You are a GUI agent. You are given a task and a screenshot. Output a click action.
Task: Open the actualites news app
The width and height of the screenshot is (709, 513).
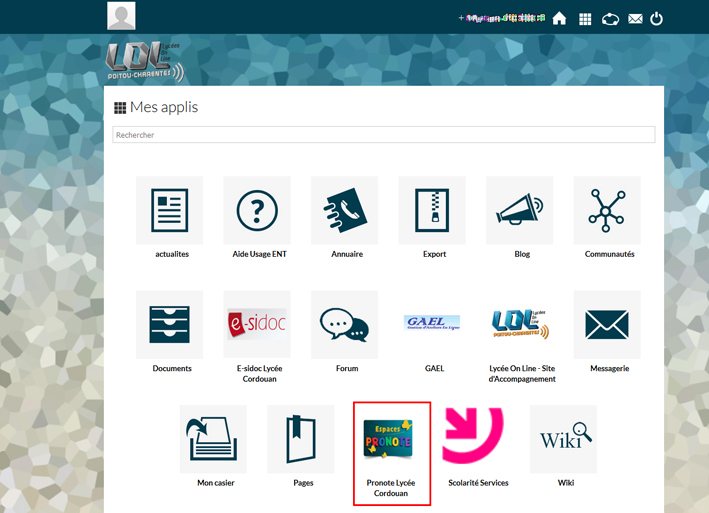[169, 210]
